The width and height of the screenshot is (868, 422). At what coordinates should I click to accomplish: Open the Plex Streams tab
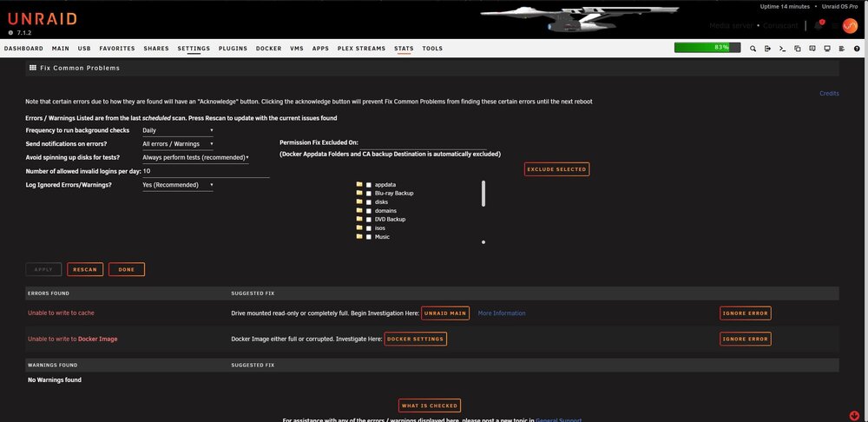click(361, 49)
